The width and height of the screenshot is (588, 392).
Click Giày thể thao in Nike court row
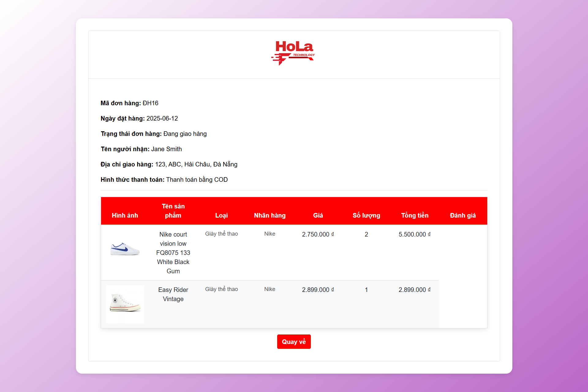click(221, 234)
